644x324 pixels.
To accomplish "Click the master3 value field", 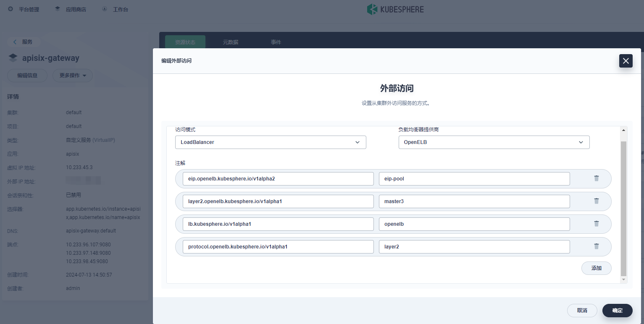I will [474, 201].
